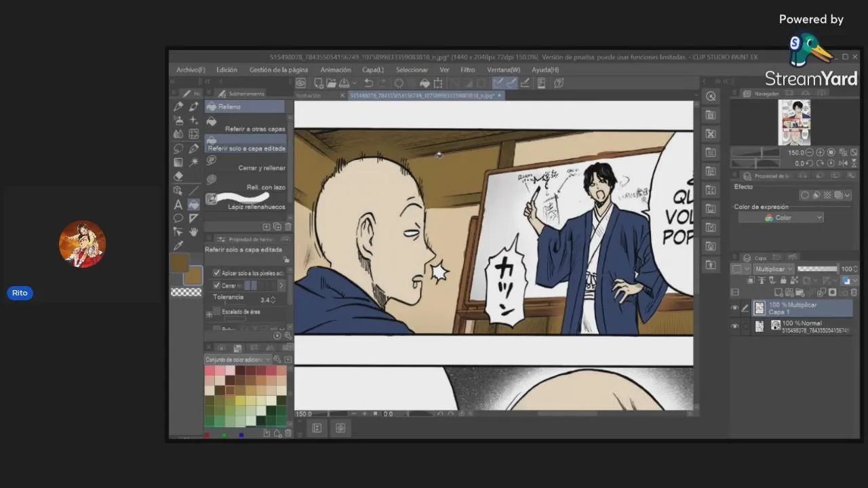Click the Tolerancia value stepper
The width and height of the screenshot is (868, 488).
273,300
